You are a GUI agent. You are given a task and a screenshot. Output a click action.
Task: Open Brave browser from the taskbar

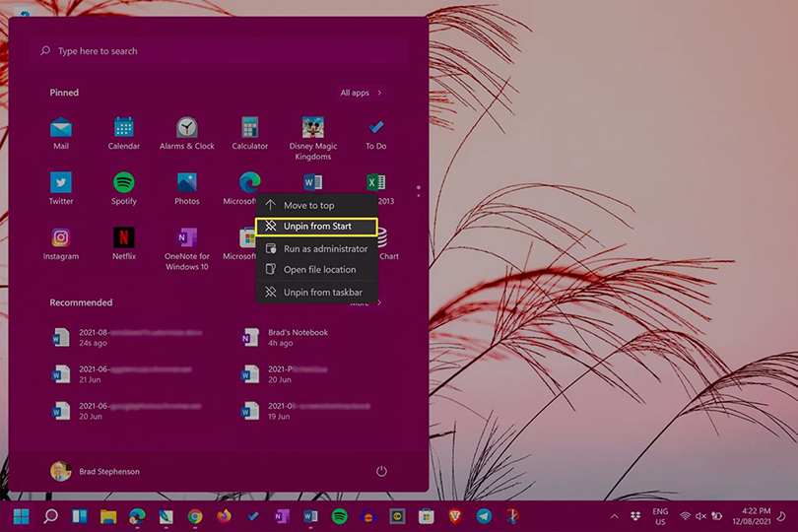pyautogui.click(x=455, y=516)
